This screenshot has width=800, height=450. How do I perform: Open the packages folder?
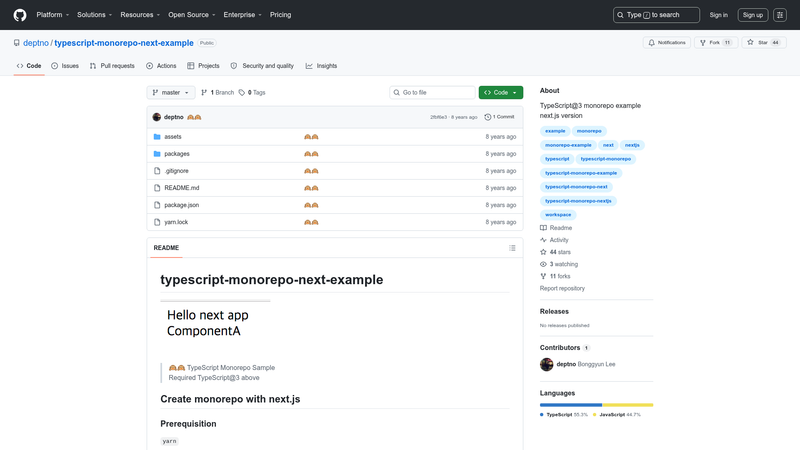click(177, 154)
